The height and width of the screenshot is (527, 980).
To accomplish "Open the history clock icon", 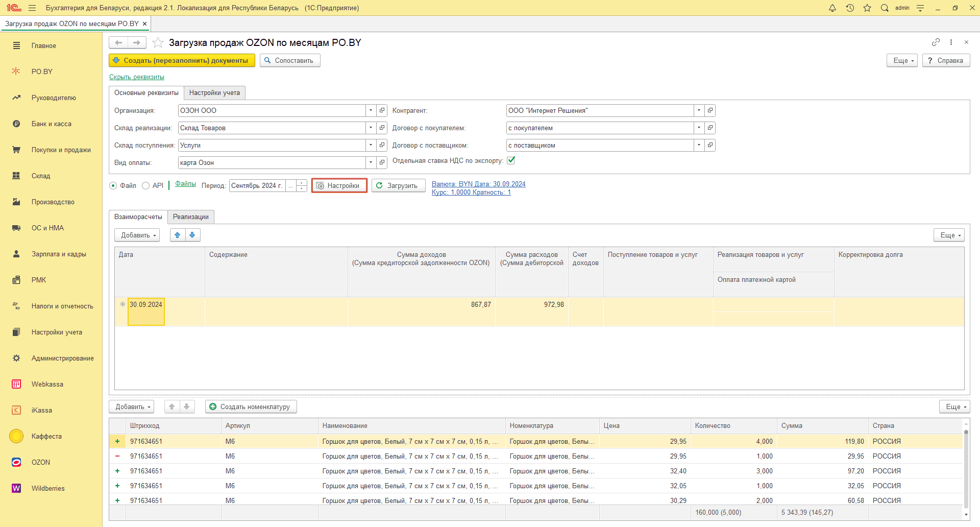I will pyautogui.click(x=850, y=8).
